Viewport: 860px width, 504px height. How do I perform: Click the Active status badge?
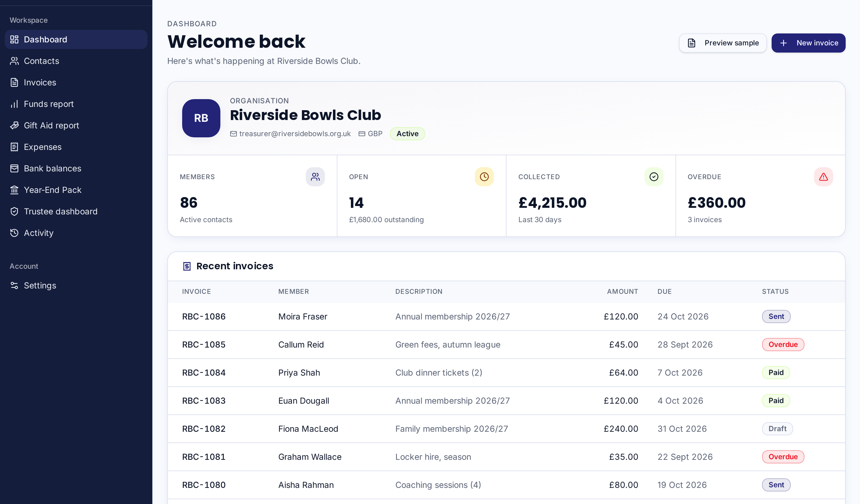click(x=407, y=134)
